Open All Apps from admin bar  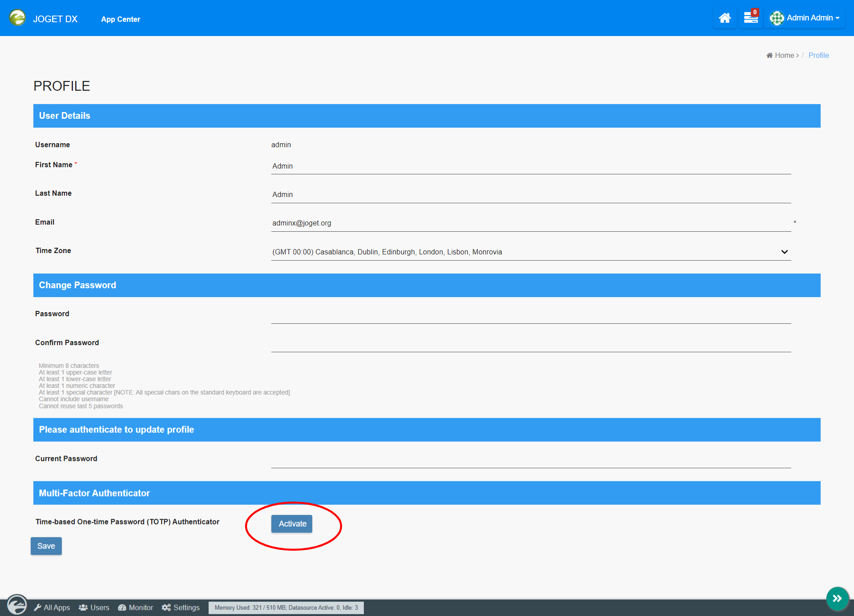(x=52, y=608)
